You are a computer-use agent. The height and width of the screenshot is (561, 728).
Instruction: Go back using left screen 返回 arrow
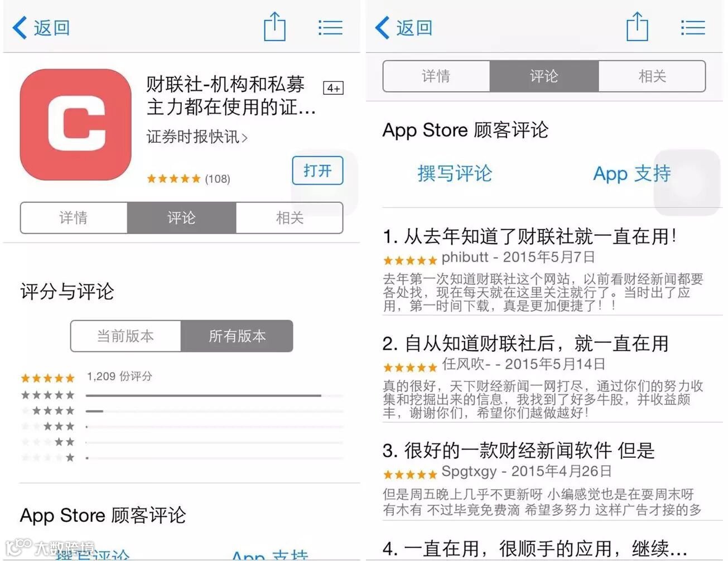click(41, 27)
